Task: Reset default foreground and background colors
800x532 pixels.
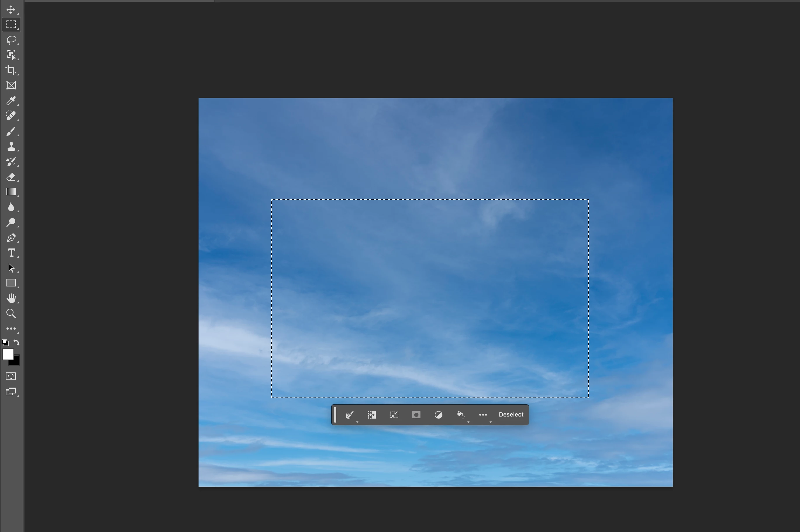Action: 5,342
